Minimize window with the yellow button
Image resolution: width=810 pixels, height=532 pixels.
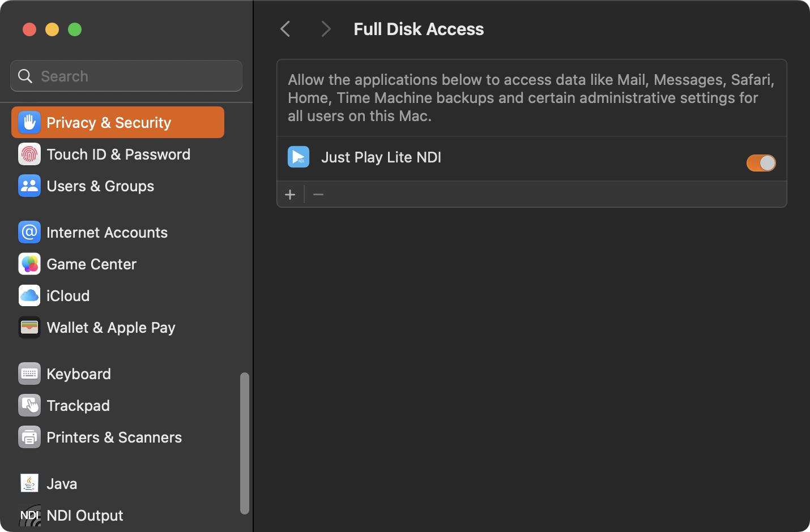click(x=52, y=29)
